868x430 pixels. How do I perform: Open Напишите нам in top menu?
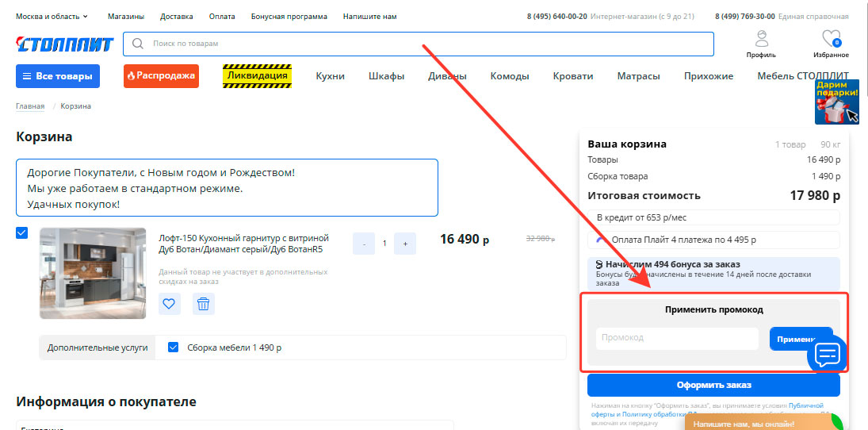click(369, 17)
